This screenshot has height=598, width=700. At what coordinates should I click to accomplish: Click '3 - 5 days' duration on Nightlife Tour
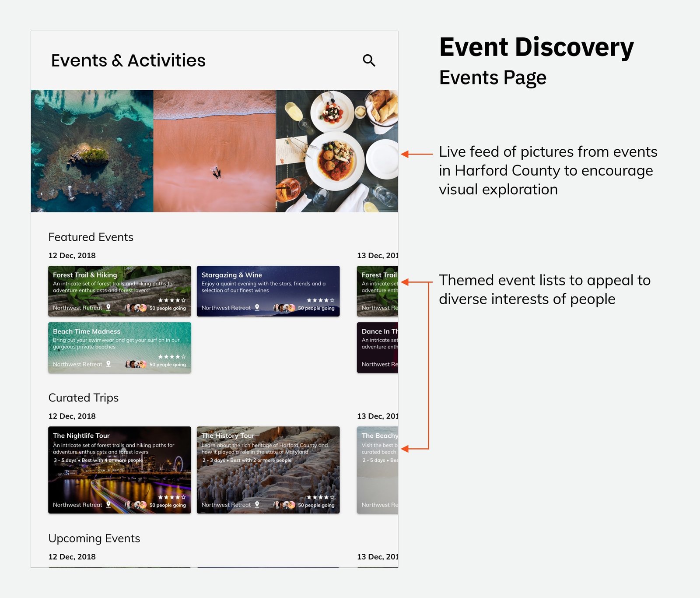pos(65,461)
